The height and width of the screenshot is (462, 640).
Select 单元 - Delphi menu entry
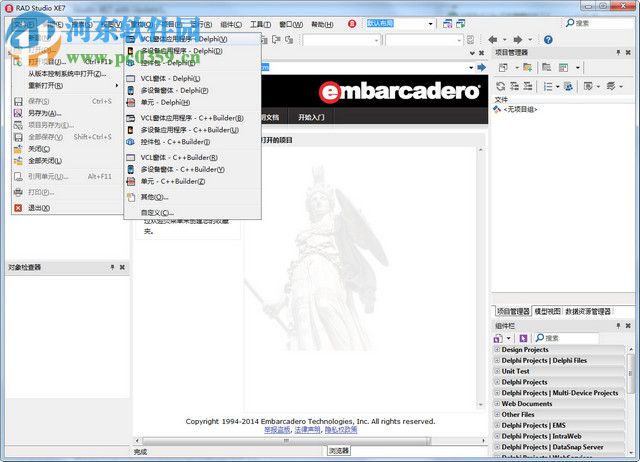click(x=192, y=102)
